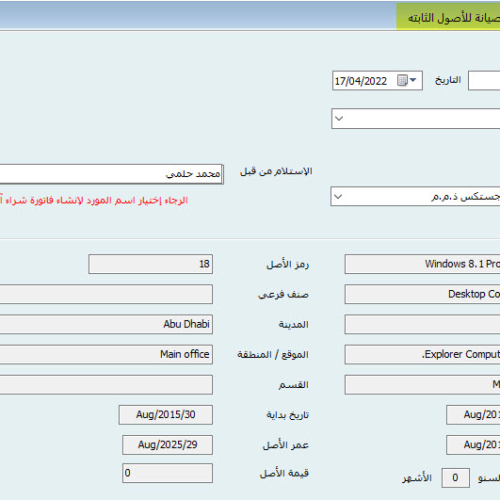This screenshot has width=500, height=500.
Task: Click the Explorer Comput supplier field
Action: (x=422, y=354)
